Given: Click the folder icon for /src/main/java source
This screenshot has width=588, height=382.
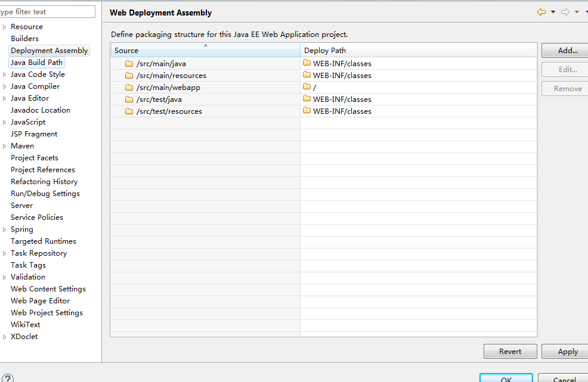Looking at the screenshot, I should point(129,64).
